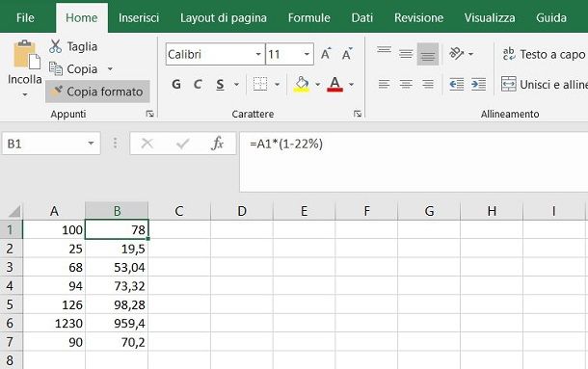The image size is (588, 369).
Task: Align text left
Action: pyautogui.click(x=384, y=84)
